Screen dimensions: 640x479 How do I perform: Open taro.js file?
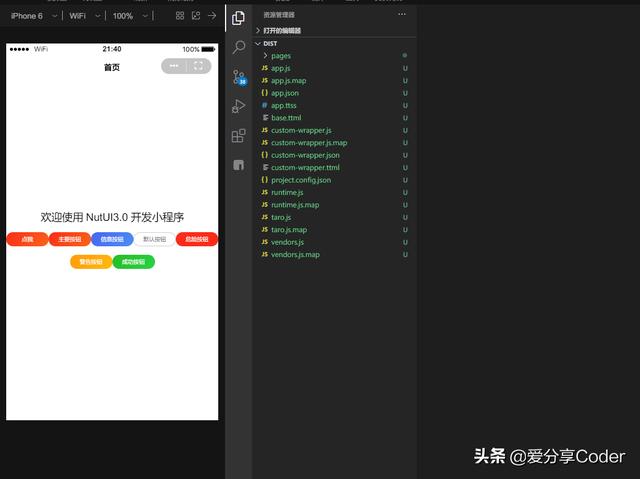[334, 217]
